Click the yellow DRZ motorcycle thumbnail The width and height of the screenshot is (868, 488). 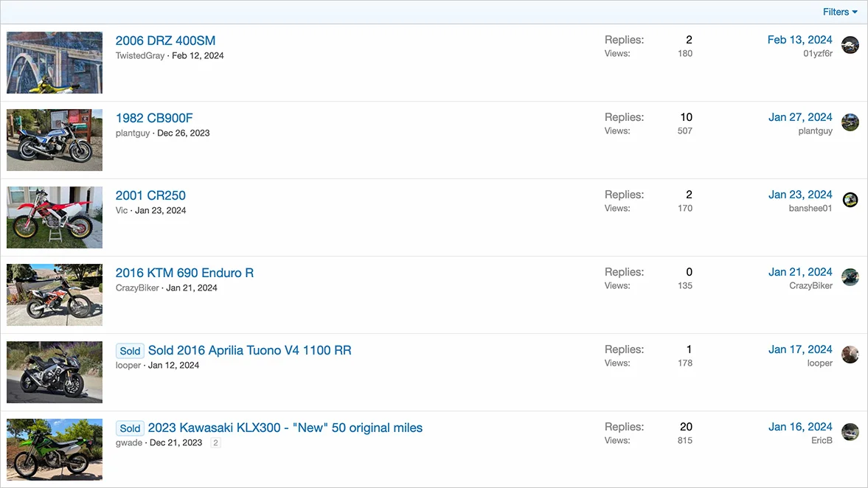[x=55, y=63]
